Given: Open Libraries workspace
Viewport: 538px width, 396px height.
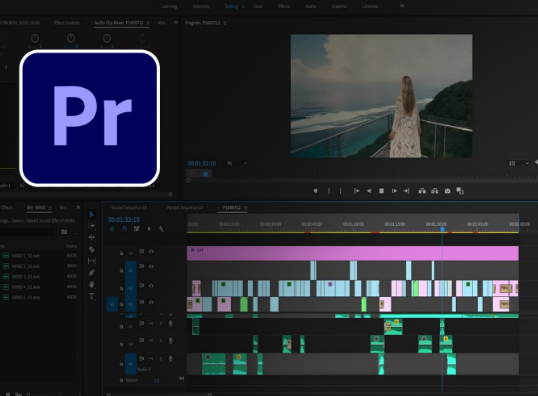Looking at the screenshot, I should (x=370, y=6).
